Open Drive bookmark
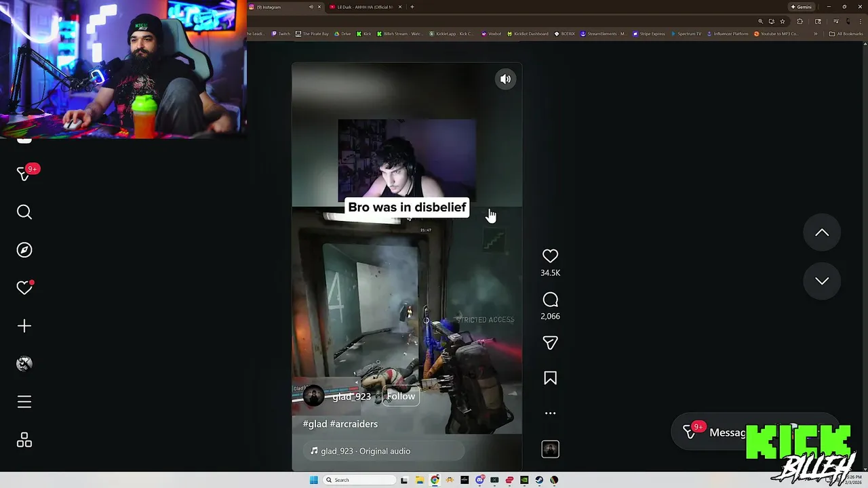 [342, 34]
